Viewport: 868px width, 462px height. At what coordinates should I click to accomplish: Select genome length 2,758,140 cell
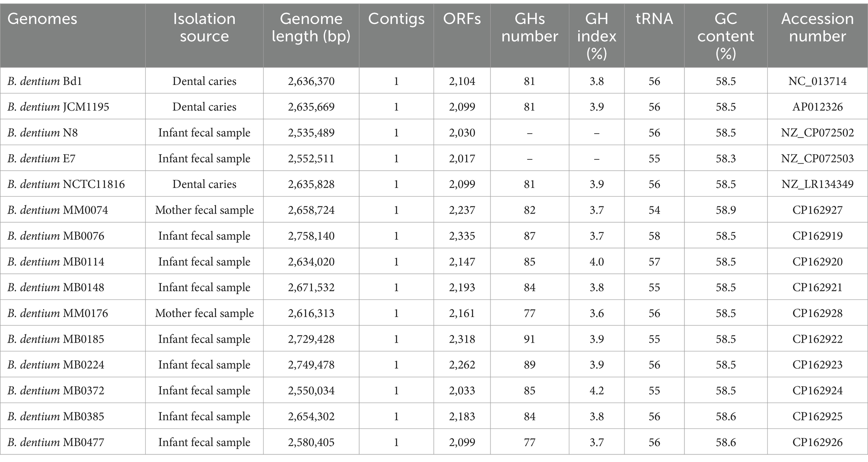[x=311, y=236]
